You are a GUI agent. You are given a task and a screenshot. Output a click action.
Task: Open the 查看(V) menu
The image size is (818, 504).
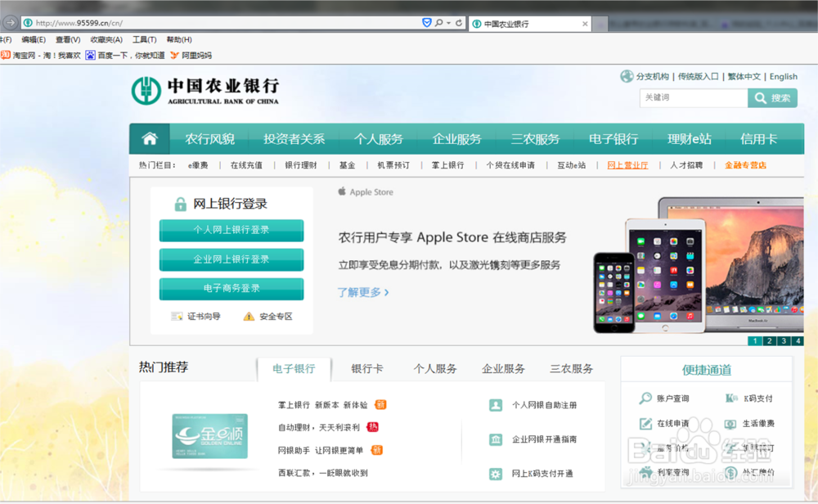[68, 39]
